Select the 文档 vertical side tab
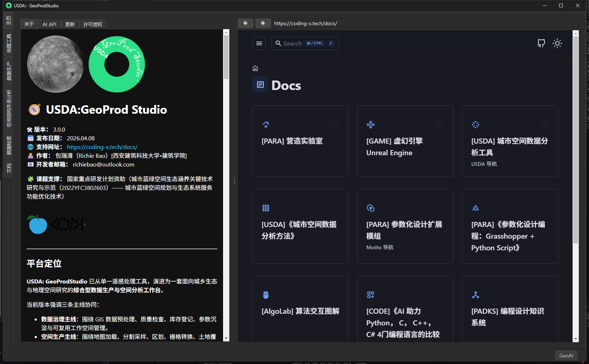This screenshot has width=589, height=364. [9, 168]
